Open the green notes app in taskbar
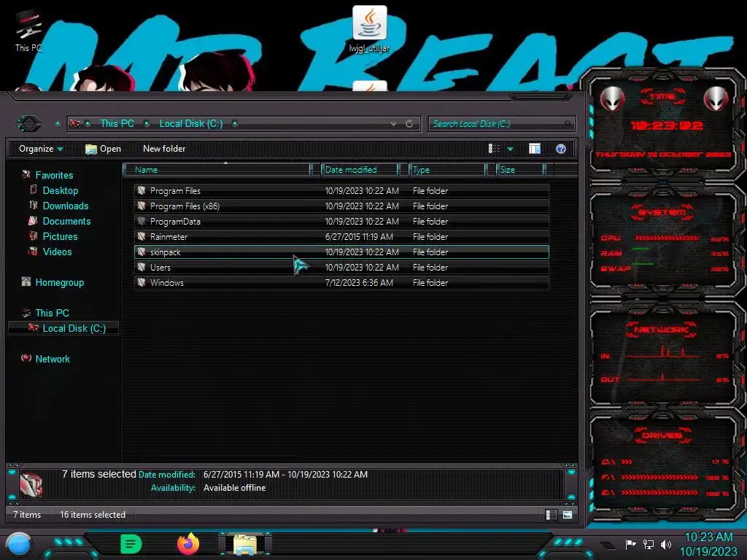 click(x=131, y=544)
